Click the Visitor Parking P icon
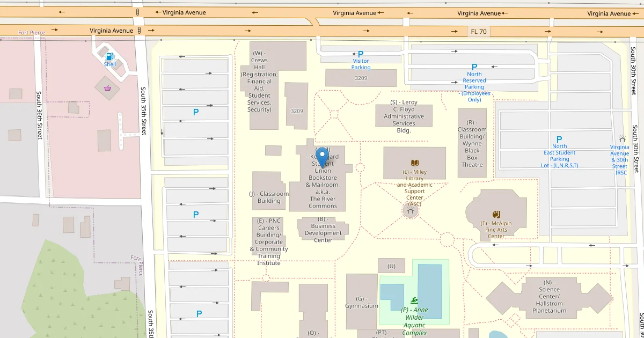The height and width of the screenshot is (338, 644). (361, 54)
